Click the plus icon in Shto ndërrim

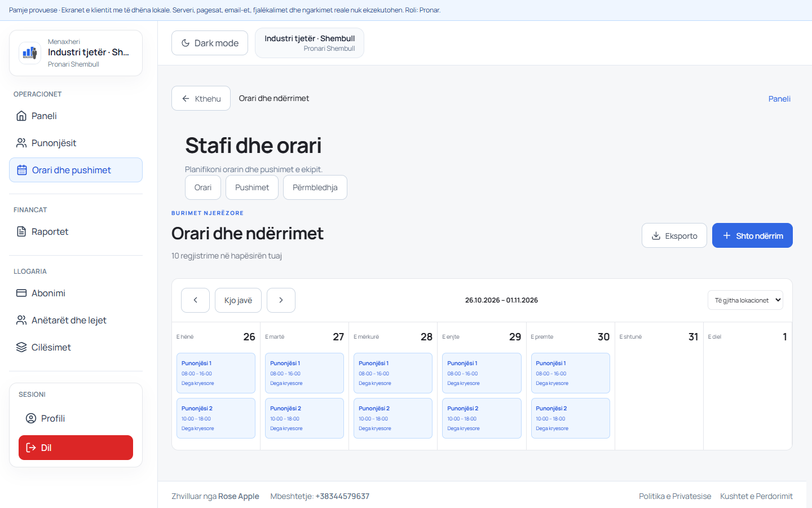tap(727, 235)
